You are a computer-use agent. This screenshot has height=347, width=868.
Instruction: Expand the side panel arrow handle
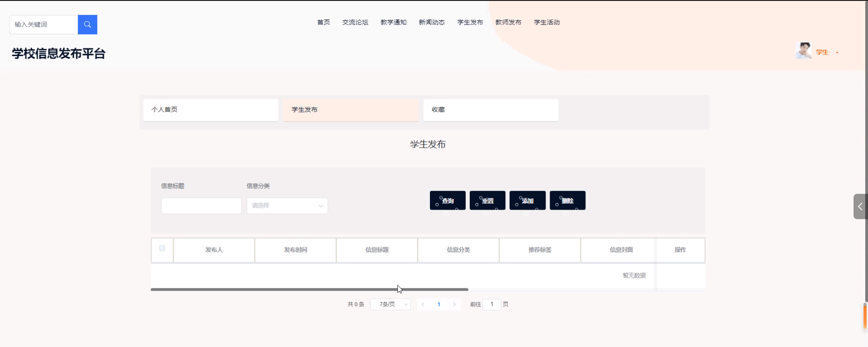860,206
